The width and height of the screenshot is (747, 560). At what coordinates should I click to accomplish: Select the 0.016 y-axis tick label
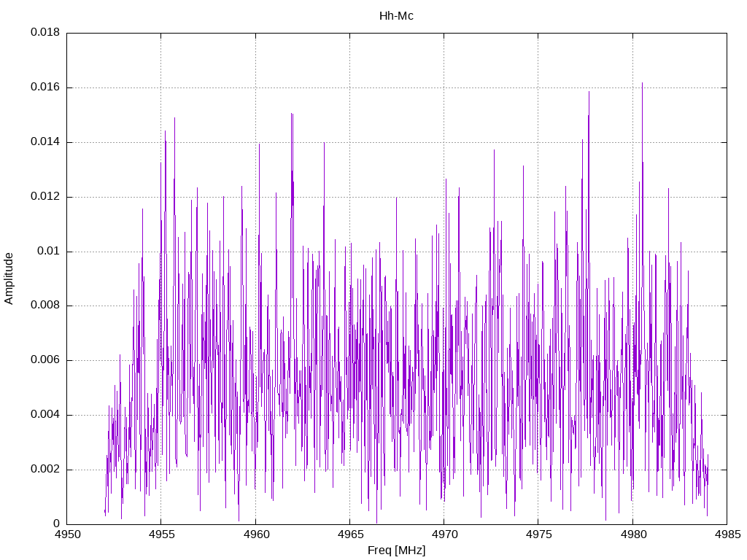coord(45,87)
